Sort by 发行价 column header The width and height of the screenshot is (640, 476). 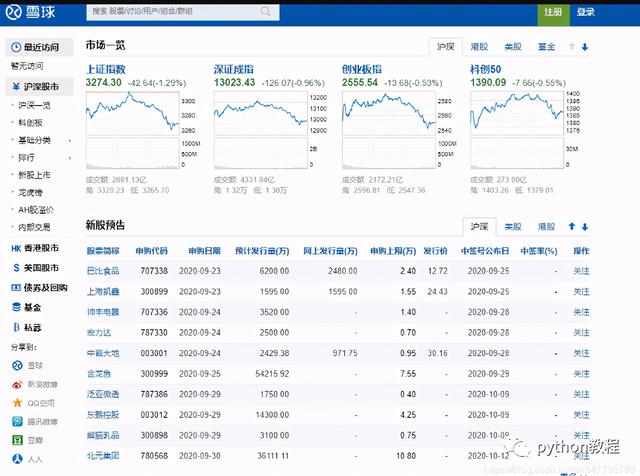(x=436, y=251)
